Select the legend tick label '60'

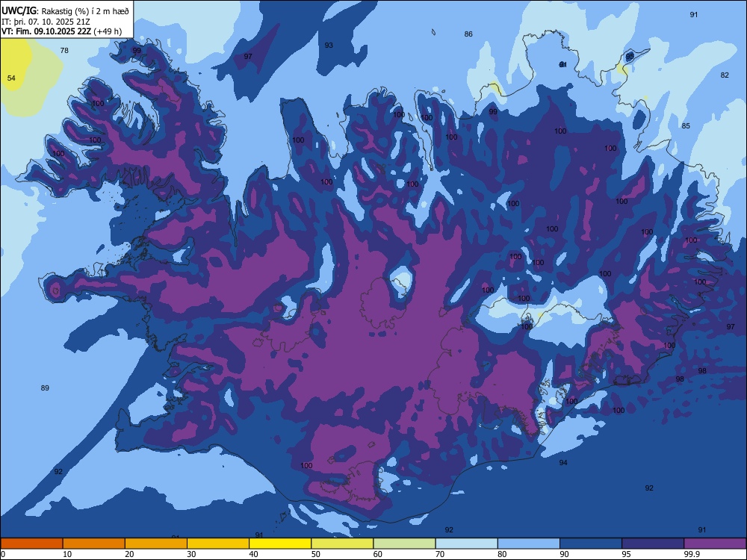(x=378, y=554)
